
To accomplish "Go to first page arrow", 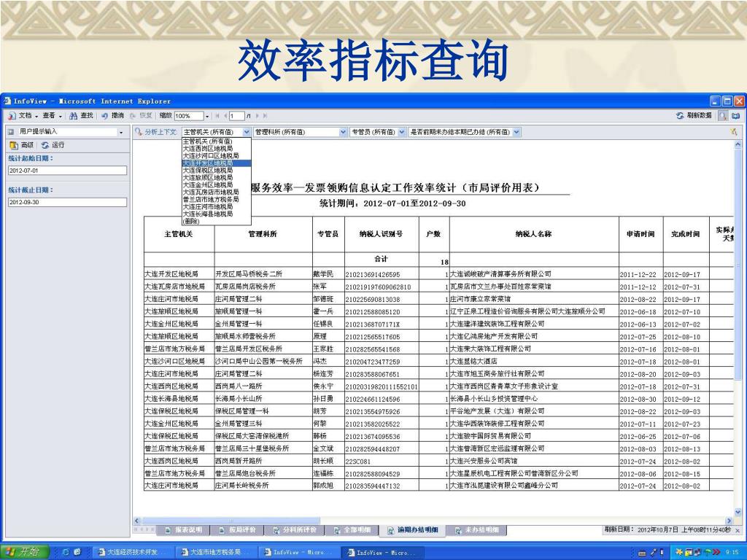I will click(x=217, y=116).
